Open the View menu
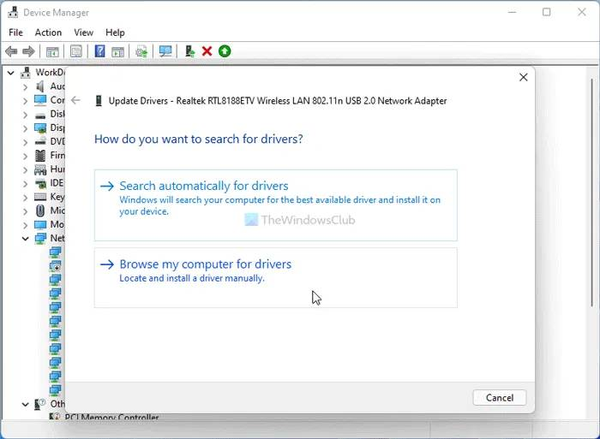The image size is (600, 439). tap(83, 33)
